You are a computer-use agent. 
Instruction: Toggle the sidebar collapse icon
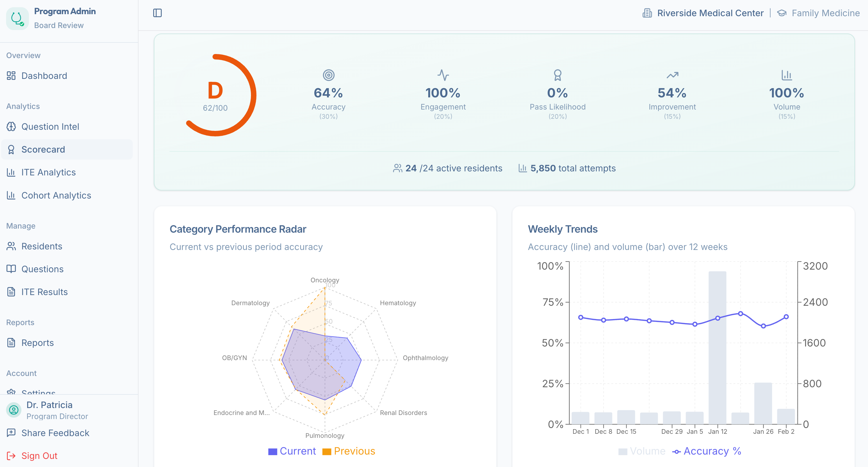click(157, 13)
